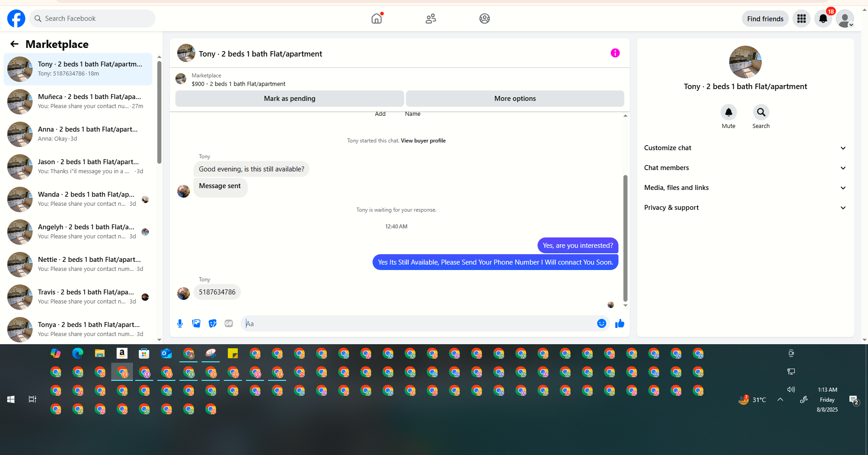The height and width of the screenshot is (455, 868).
Task: Click Mark as pending button
Action: pos(289,99)
